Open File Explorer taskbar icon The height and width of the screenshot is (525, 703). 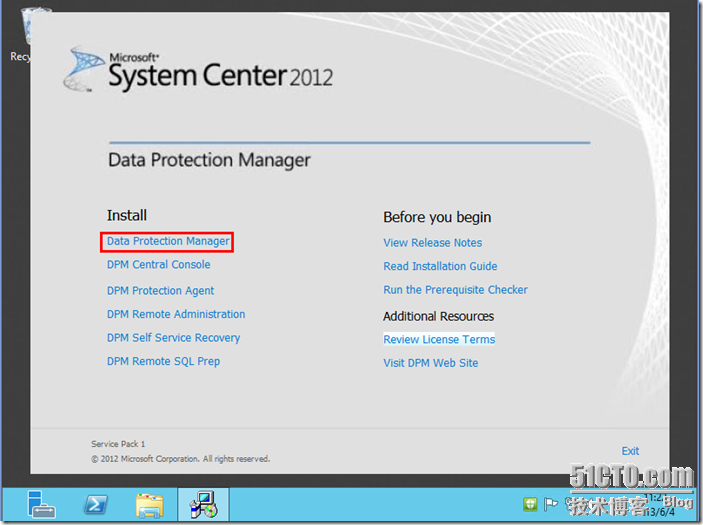click(149, 505)
